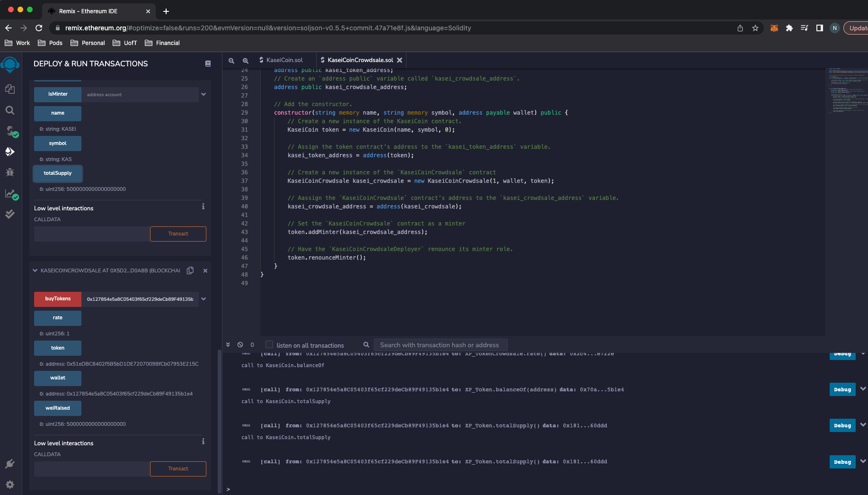Open the Debugger bug icon in sidebar
The height and width of the screenshot is (495, 868).
[x=10, y=172]
